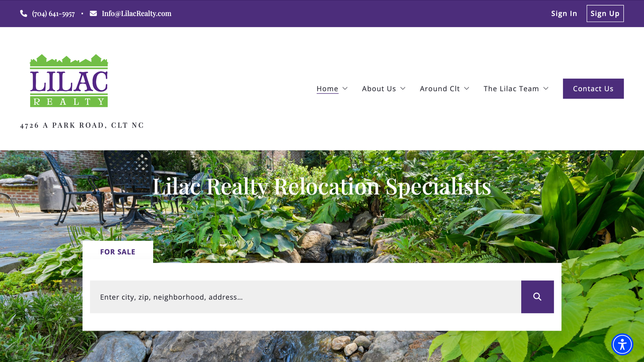Image resolution: width=644 pixels, height=362 pixels.
Task: Click the Sign Up button
Action: [605, 13]
